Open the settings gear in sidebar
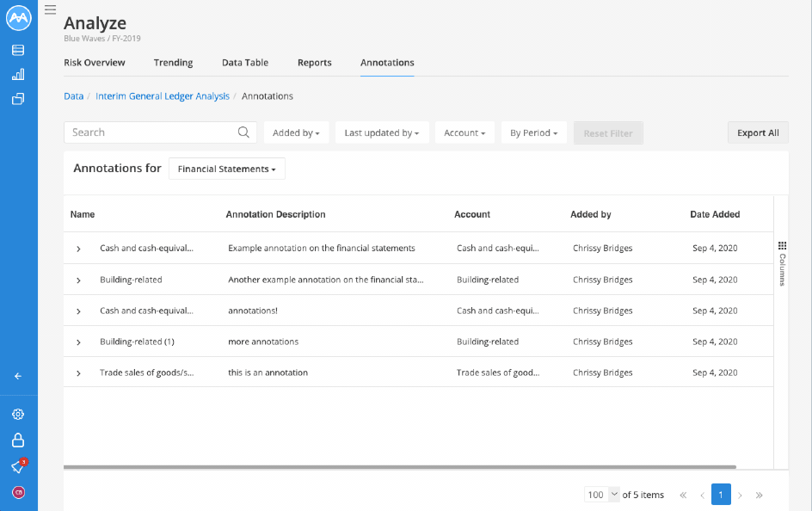812x511 pixels. [17, 414]
